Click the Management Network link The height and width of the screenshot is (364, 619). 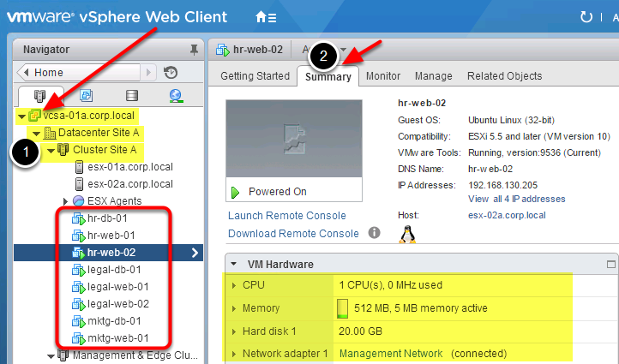click(391, 354)
